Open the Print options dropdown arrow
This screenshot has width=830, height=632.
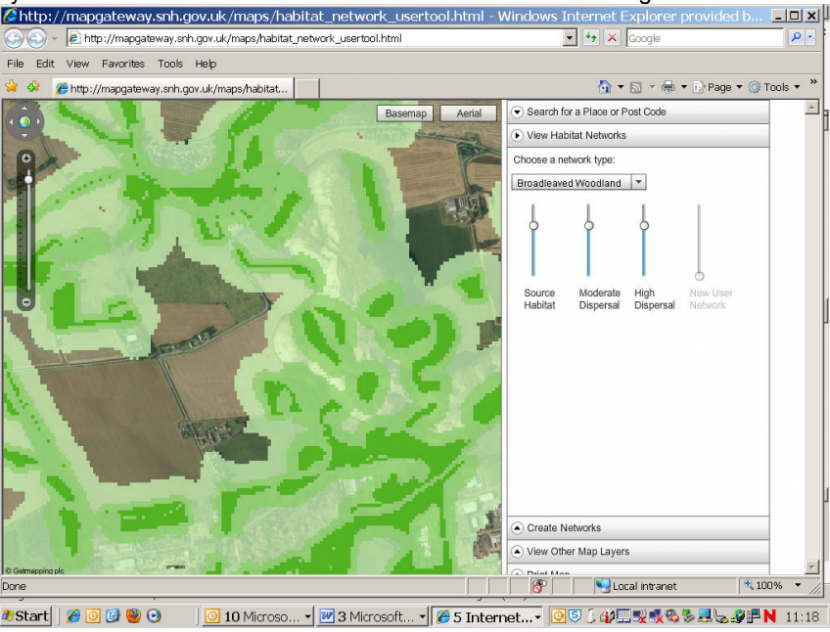[683, 87]
